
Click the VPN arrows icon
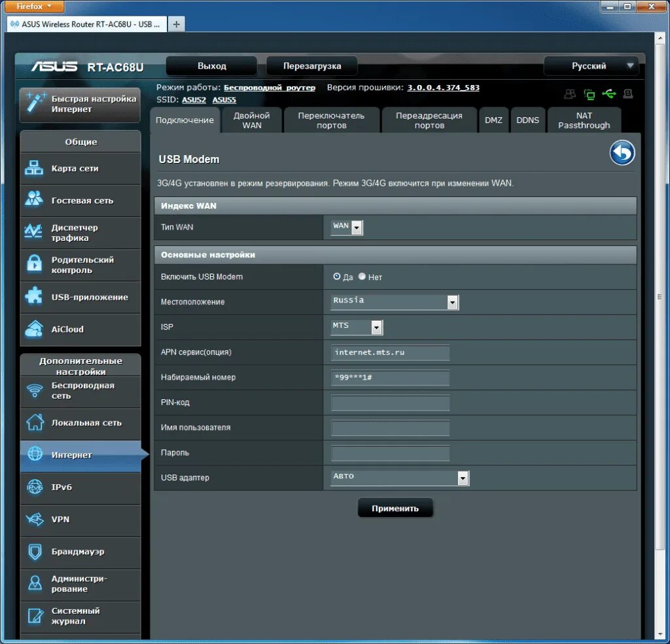pos(35,519)
